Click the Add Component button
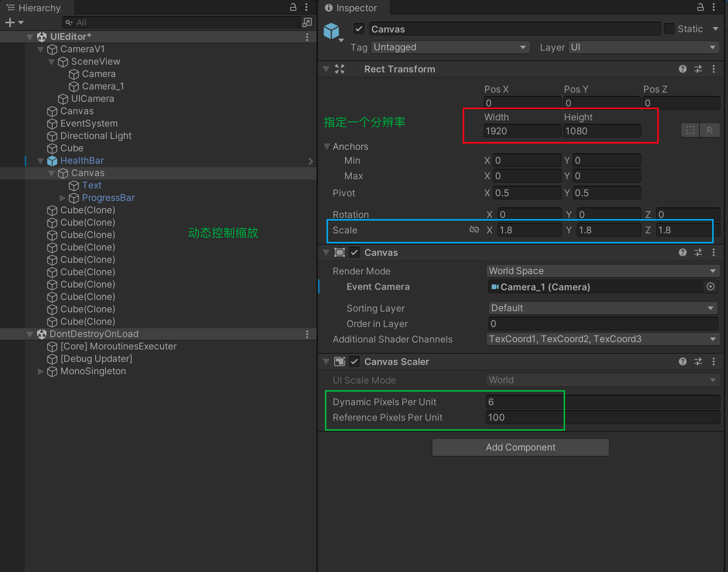This screenshot has height=572, width=728. coord(520,447)
